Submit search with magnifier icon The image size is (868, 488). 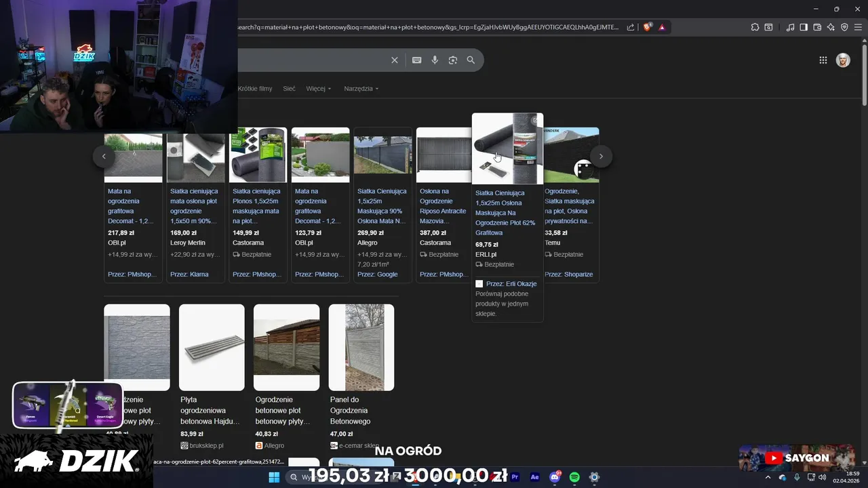point(471,60)
